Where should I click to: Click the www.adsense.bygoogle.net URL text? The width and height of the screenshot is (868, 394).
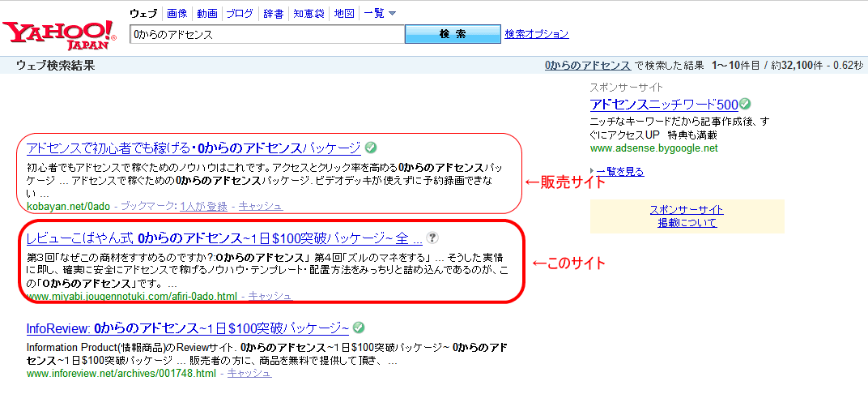coord(653,148)
